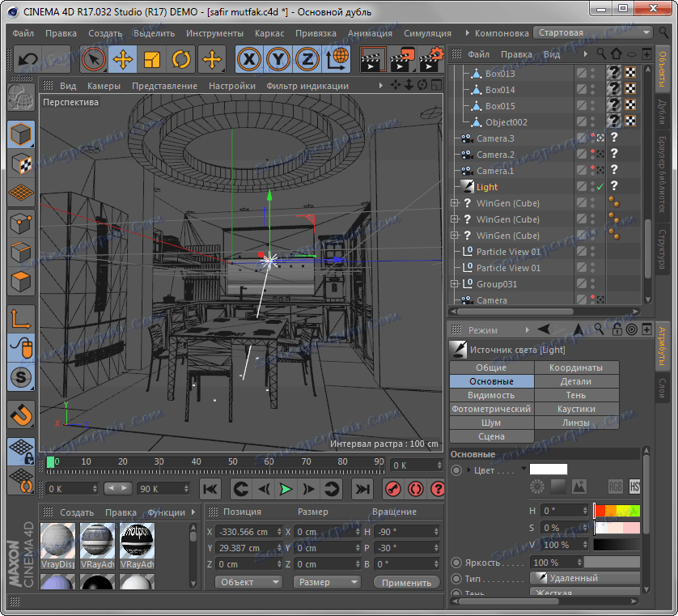The height and width of the screenshot is (616, 678).
Task: Switch to Координаты tab
Action: (x=576, y=367)
